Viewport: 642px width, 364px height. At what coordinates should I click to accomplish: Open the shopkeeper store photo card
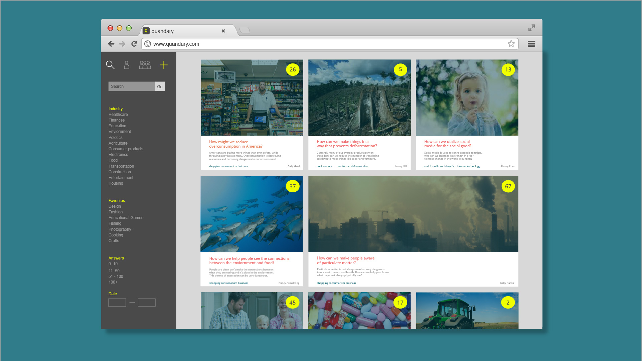[252, 98]
